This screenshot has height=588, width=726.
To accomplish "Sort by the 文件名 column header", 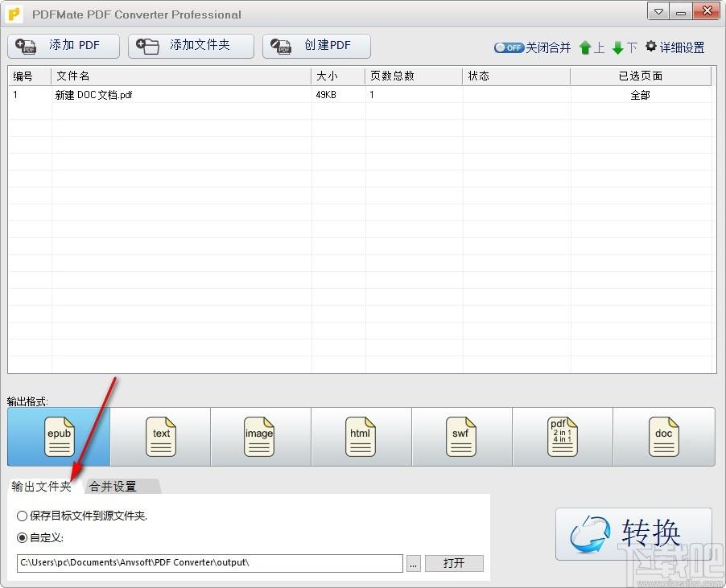I will [181, 76].
